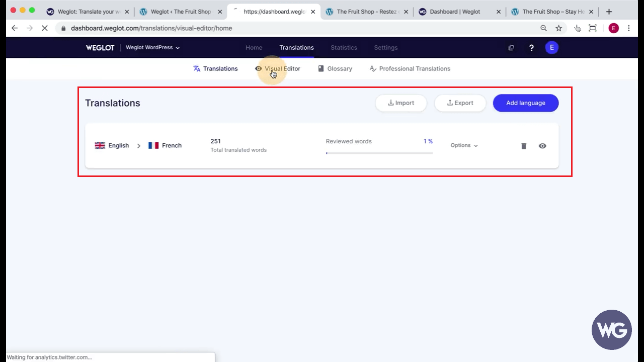Close the 'Weglot: Translate your w' tab
644x362 pixels.
tap(127, 12)
